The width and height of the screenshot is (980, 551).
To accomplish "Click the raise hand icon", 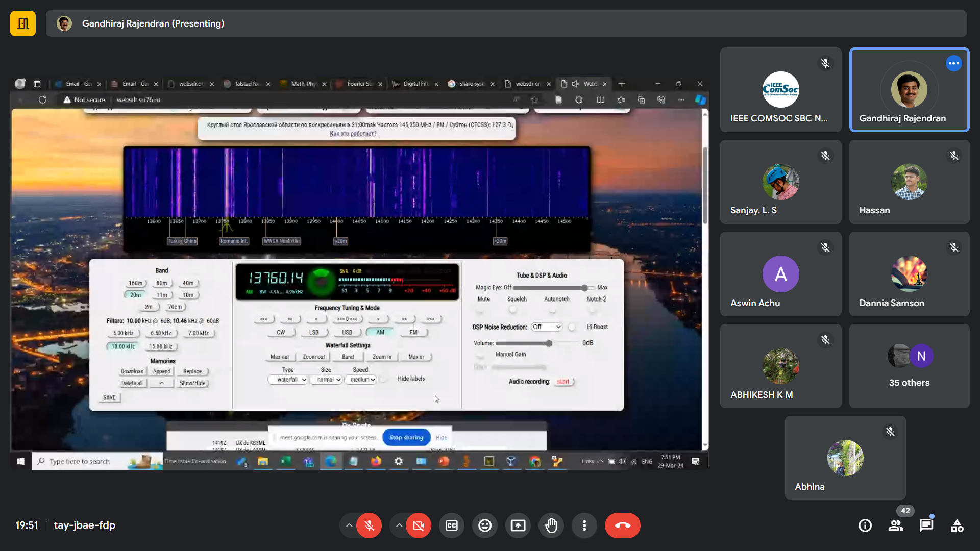I will (551, 525).
